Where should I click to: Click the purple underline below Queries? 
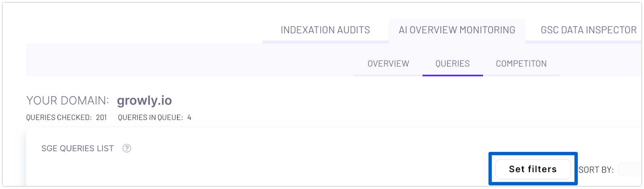click(452, 75)
